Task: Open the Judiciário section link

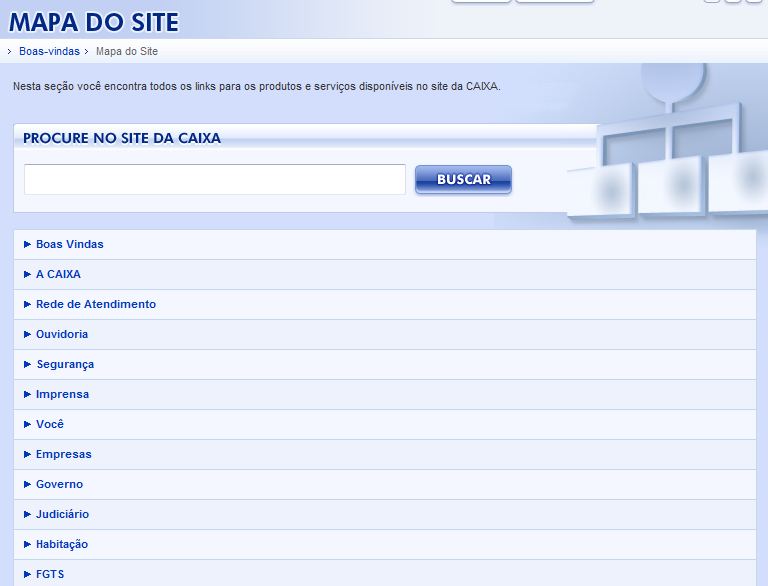Action: coord(62,514)
